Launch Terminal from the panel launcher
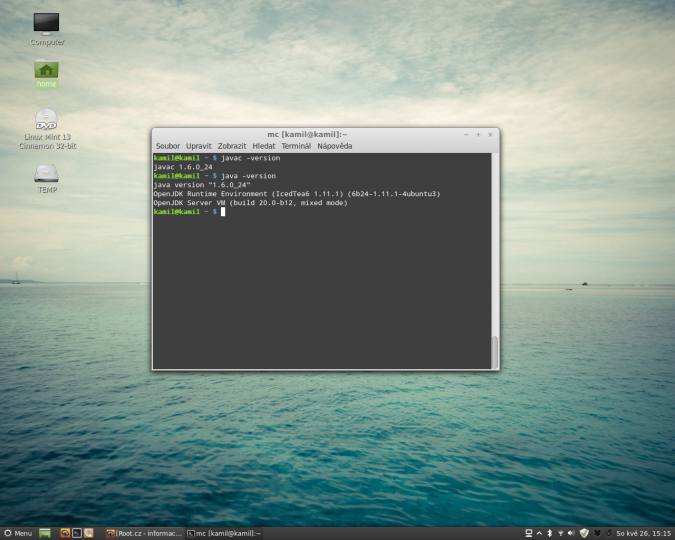675x540 pixels. click(x=77, y=534)
